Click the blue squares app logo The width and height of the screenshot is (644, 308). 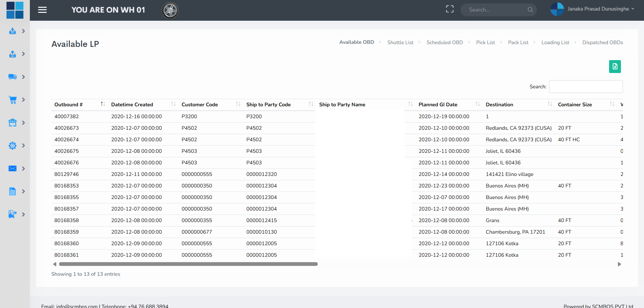pos(15,10)
